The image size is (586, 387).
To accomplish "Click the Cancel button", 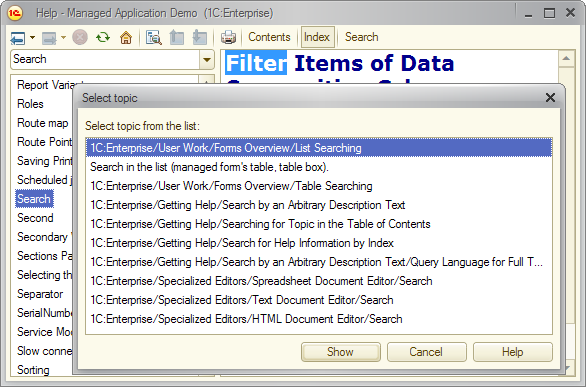I will (x=426, y=352).
